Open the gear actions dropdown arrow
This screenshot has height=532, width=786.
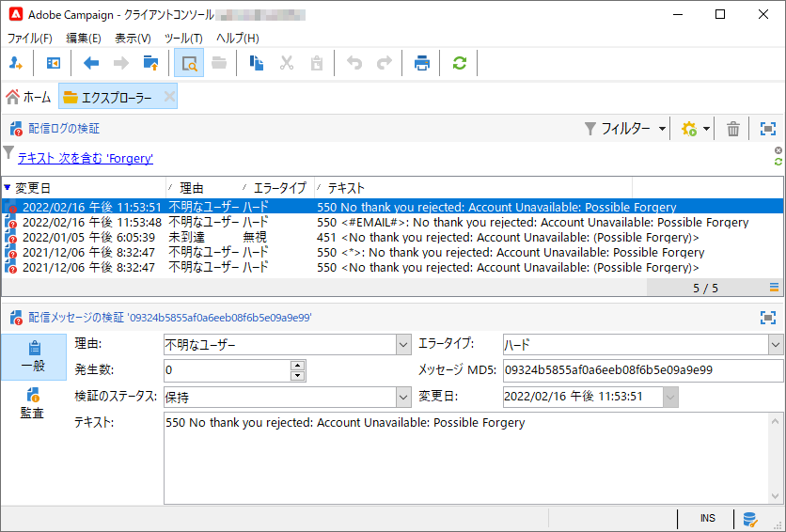pyautogui.click(x=706, y=129)
